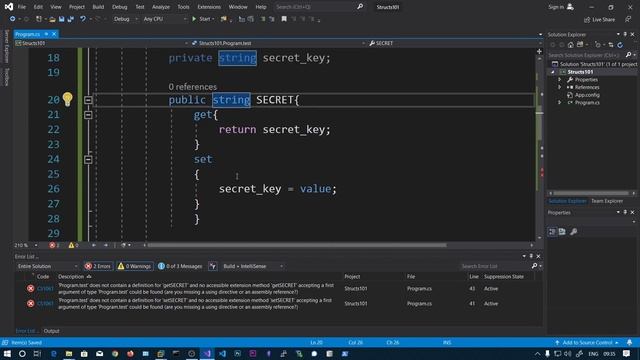Select the Structs101 project node
Screen dimensions: 640x360
click(580, 72)
